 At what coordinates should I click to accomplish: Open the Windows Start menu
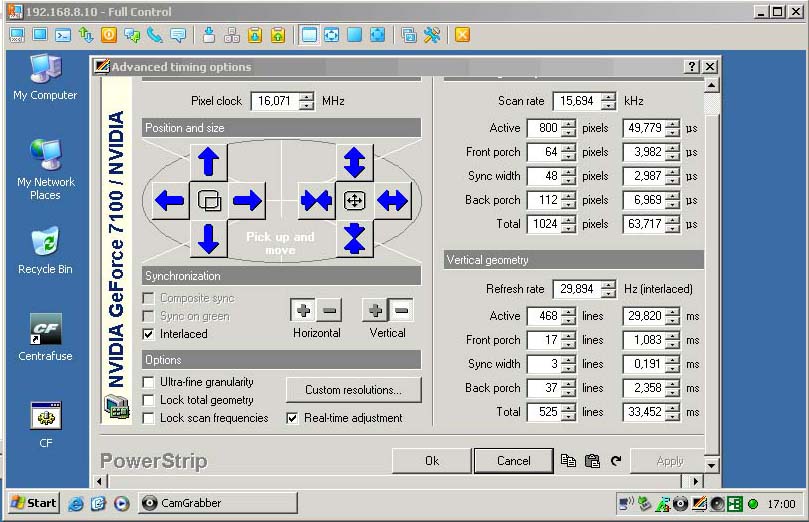pyautogui.click(x=34, y=503)
